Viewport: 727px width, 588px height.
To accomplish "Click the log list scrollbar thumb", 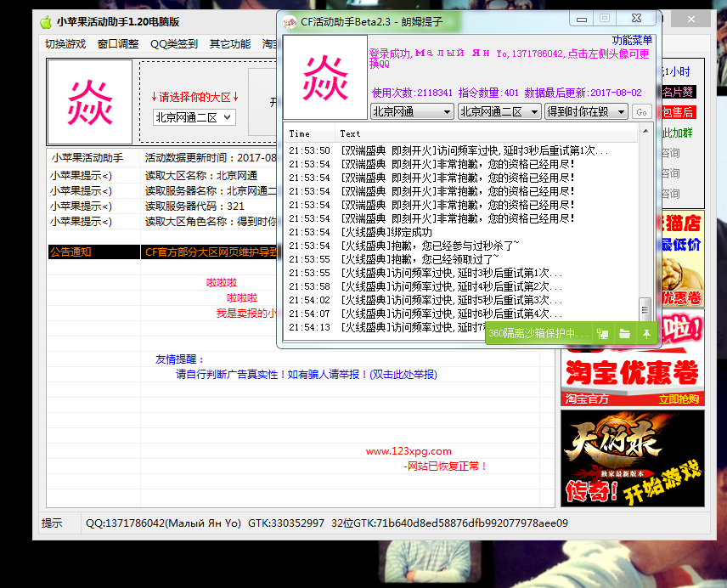I will [x=645, y=308].
